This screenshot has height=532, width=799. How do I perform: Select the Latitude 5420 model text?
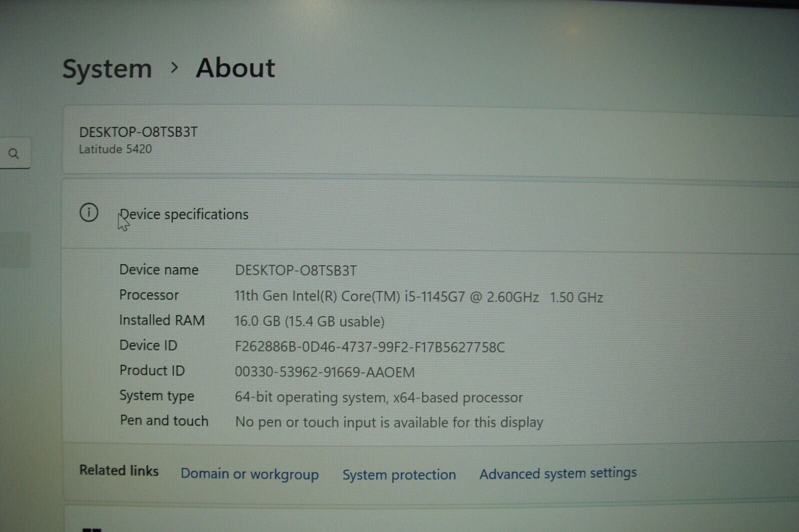(115, 149)
